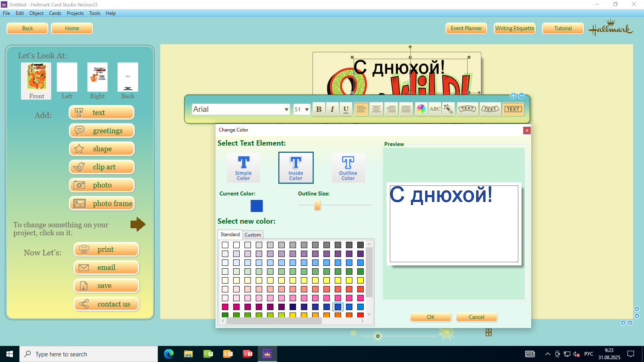644x362 pixels.
Task: Open the Tools menu
Action: point(95,13)
